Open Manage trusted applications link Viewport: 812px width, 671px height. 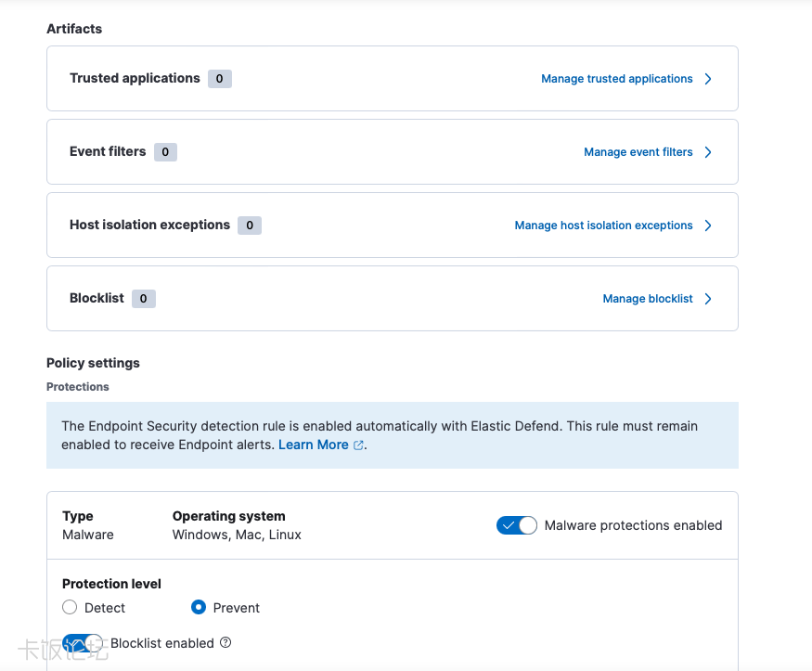tap(616, 79)
